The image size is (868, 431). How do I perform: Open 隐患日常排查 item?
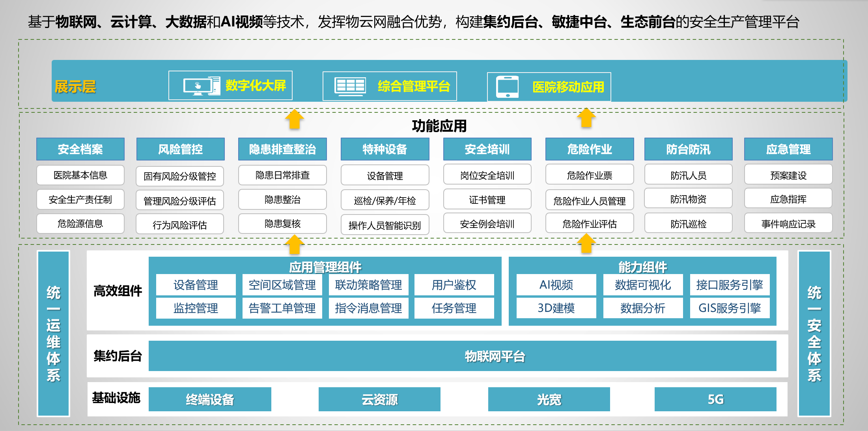point(282,175)
